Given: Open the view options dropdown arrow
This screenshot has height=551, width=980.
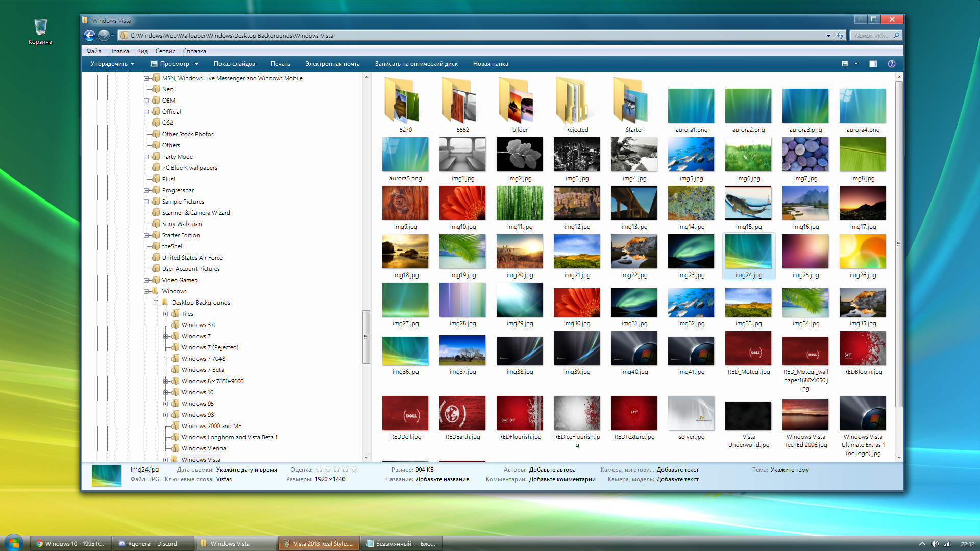Looking at the screenshot, I should point(856,64).
